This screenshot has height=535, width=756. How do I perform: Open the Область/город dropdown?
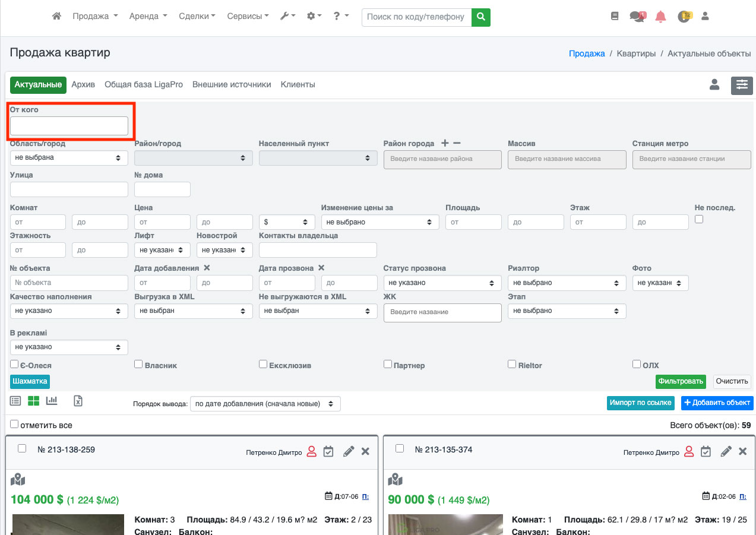(69, 158)
